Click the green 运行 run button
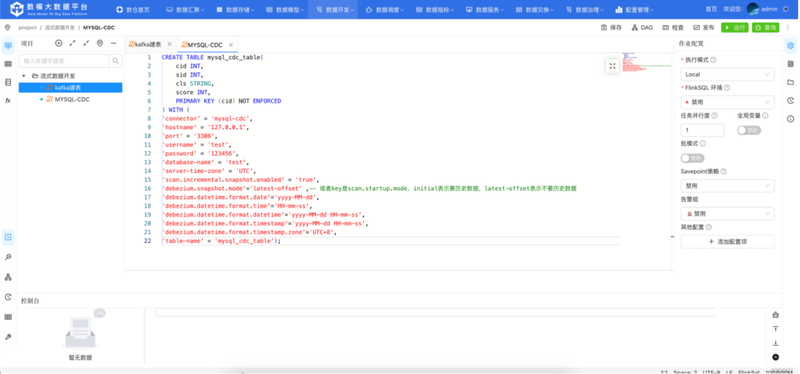 point(735,28)
